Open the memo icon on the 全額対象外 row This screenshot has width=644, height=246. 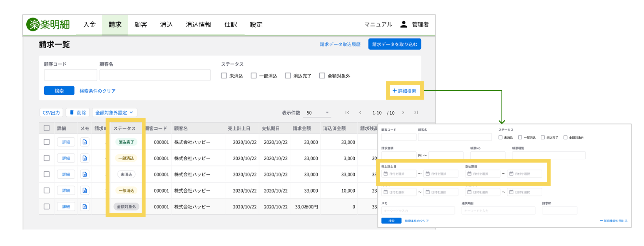85,206
